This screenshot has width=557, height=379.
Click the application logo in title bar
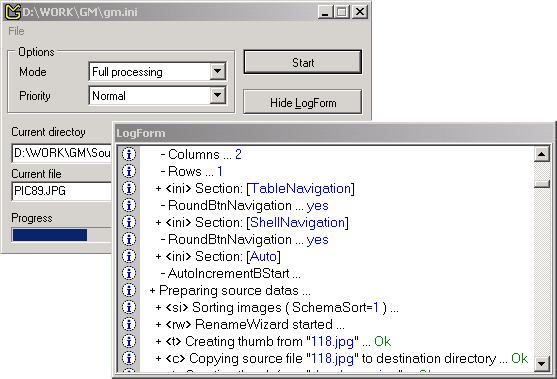[x=13, y=12]
